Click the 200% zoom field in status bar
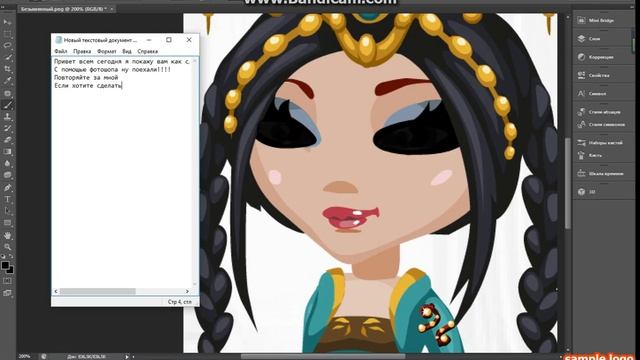Image resolution: width=640 pixels, height=360 pixels. 24,356
